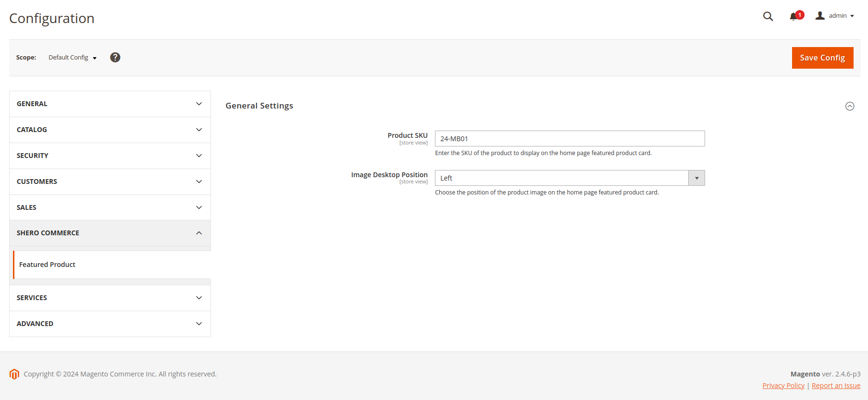The height and width of the screenshot is (400, 868).
Task: Expand the Advanced configuration section
Action: tap(110, 324)
